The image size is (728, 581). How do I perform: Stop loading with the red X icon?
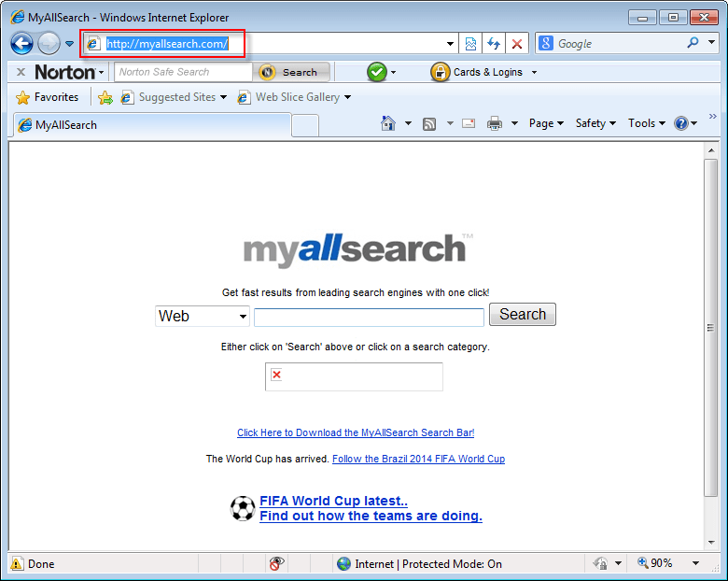[517, 44]
